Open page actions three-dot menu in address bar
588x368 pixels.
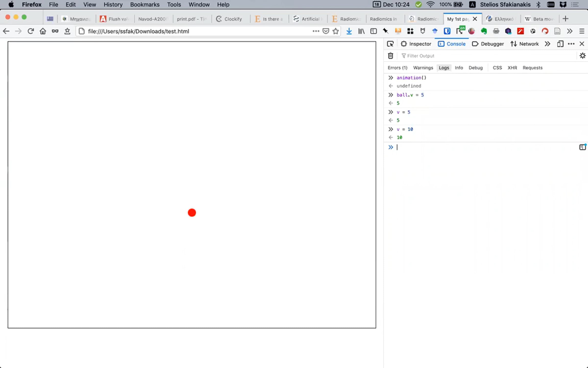[x=316, y=31]
